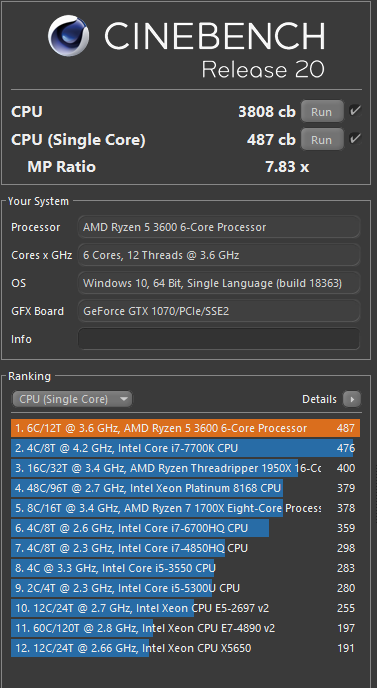Run the CPU (Single Core) benchmark
The image size is (377, 688).
[x=322, y=140]
